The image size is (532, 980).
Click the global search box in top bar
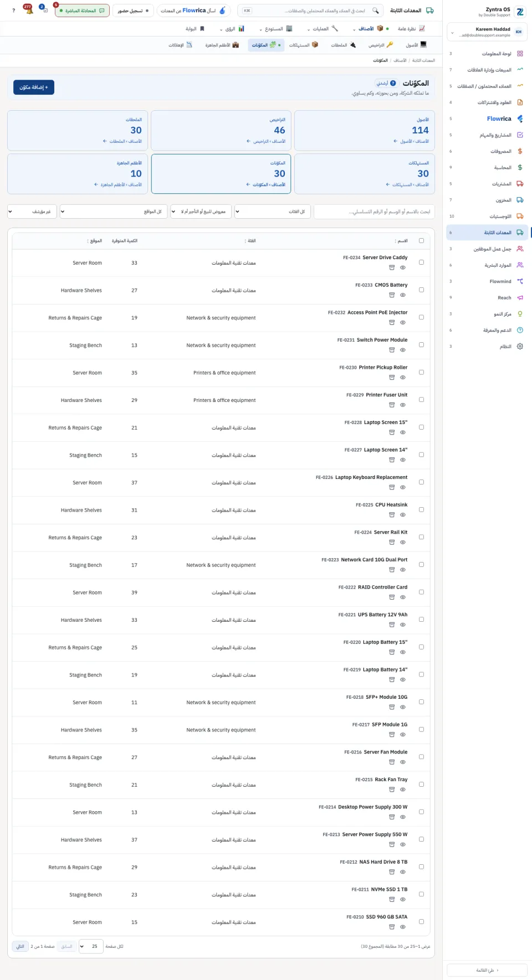(311, 11)
